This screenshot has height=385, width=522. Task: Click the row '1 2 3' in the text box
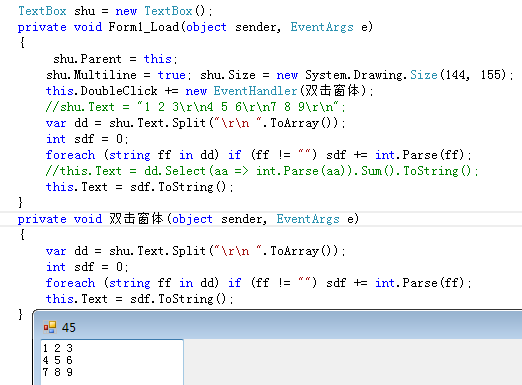[x=58, y=348]
